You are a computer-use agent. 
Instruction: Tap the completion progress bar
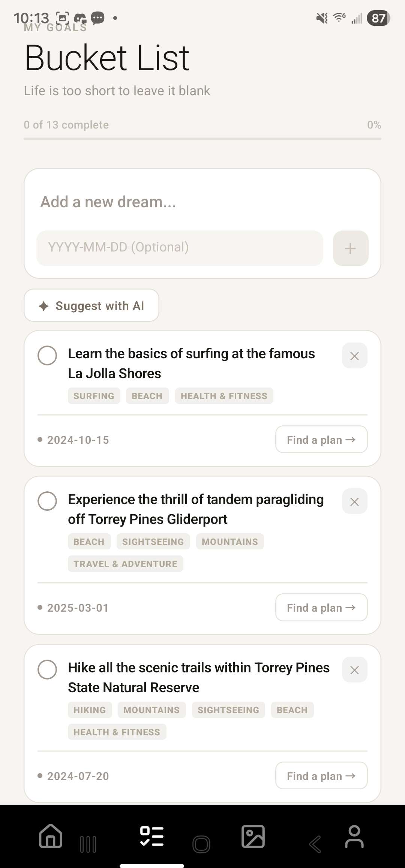click(202, 139)
